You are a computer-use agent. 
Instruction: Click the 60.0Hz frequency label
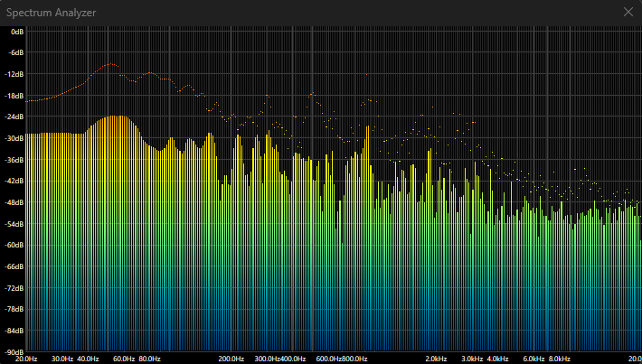pyautogui.click(x=124, y=359)
